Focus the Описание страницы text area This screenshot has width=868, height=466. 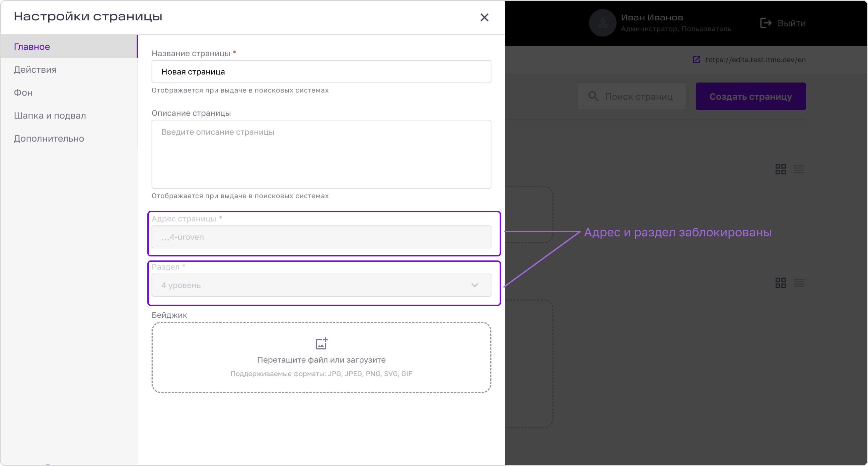click(321, 154)
